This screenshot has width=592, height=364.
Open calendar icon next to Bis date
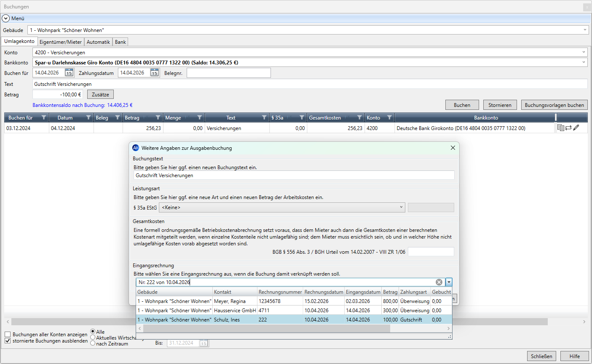[204, 343]
